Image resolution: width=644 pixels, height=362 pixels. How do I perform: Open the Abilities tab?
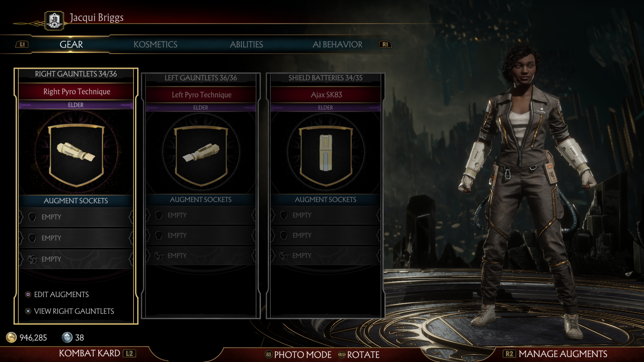pyautogui.click(x=246, y=44)
